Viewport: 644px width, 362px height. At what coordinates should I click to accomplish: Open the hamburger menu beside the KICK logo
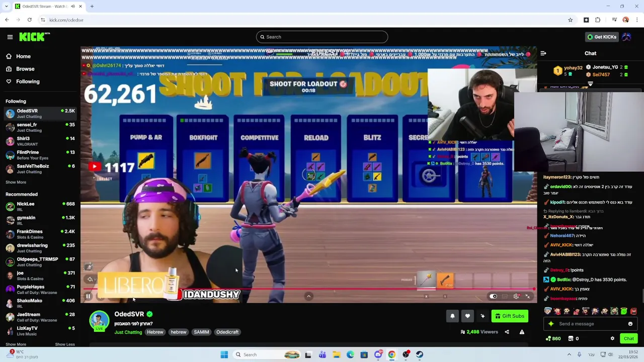10,37
